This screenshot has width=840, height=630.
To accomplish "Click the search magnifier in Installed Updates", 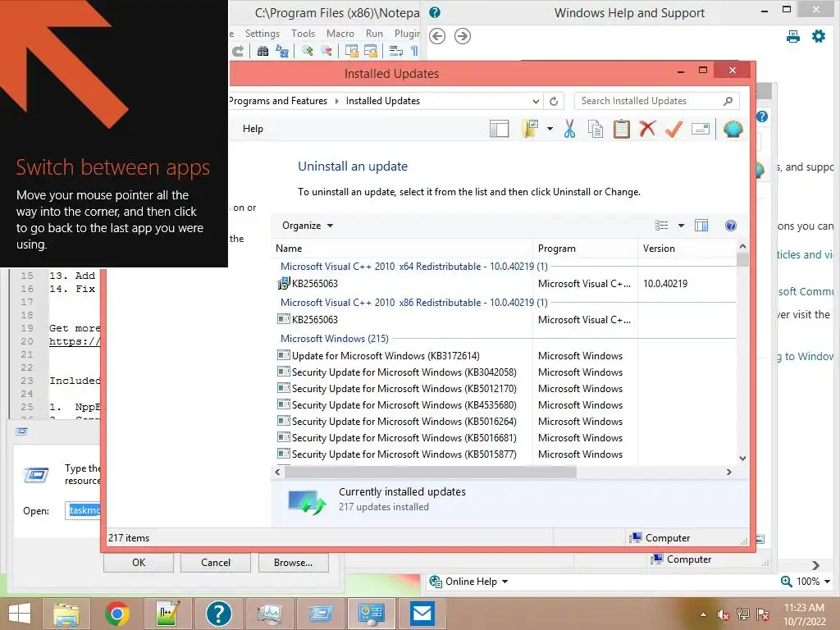I will pyautogui.click(x=728, y=101).
